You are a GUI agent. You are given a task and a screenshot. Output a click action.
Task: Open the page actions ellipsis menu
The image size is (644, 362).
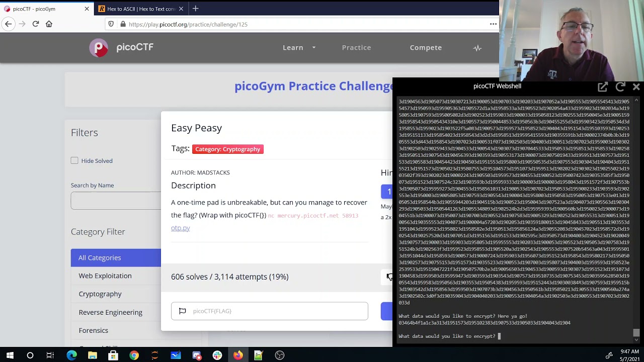click(493, 24)
